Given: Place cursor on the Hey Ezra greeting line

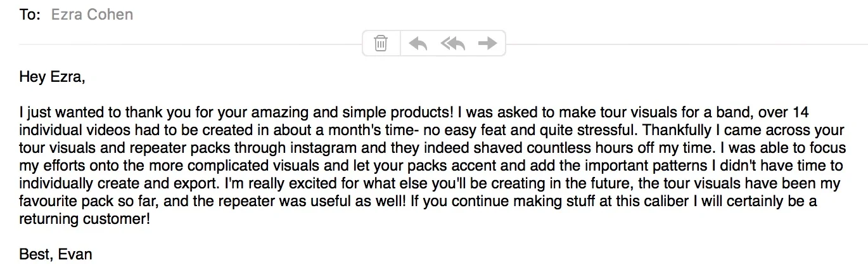Looking at the screenshot, I should 52,77.
